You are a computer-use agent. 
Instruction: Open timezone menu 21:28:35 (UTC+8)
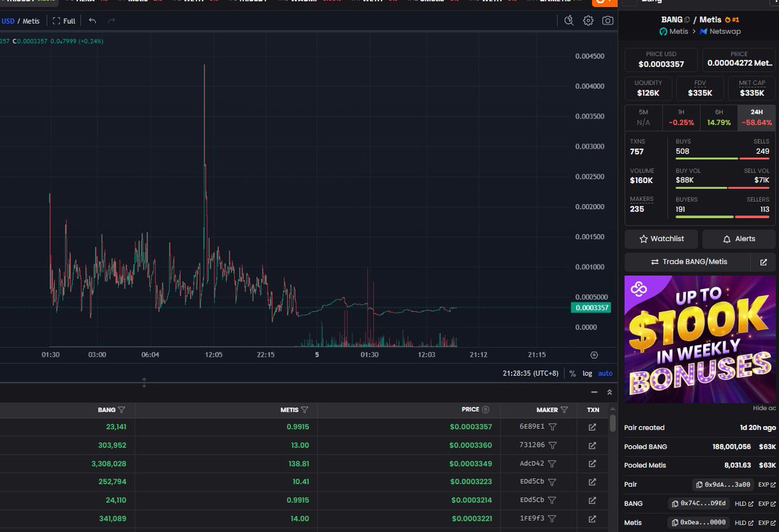[530, 373]
